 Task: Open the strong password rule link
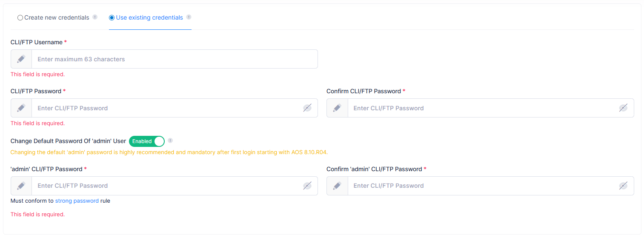77,201
